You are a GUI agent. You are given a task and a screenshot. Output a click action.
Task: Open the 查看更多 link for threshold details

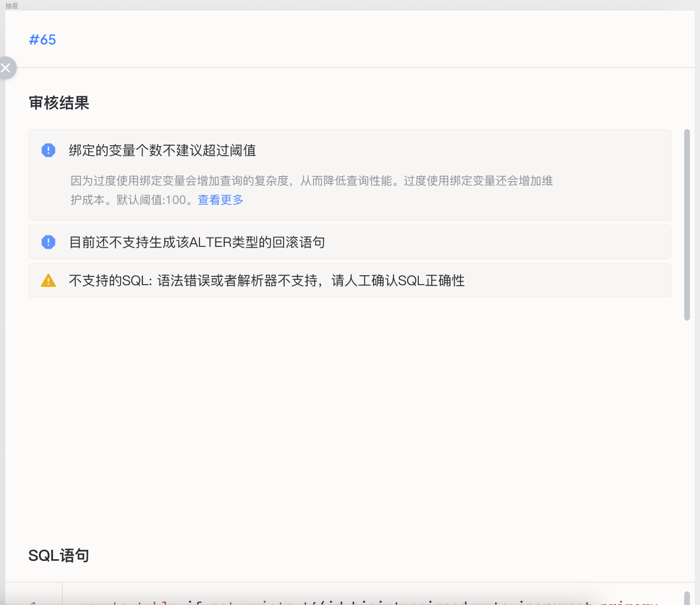[220, 200]
